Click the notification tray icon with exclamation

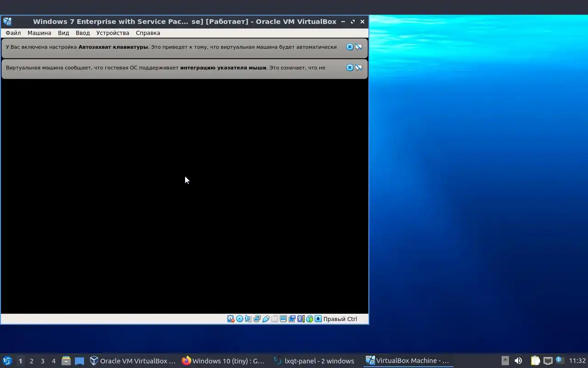pyautogui.click(x=560, y=361)
